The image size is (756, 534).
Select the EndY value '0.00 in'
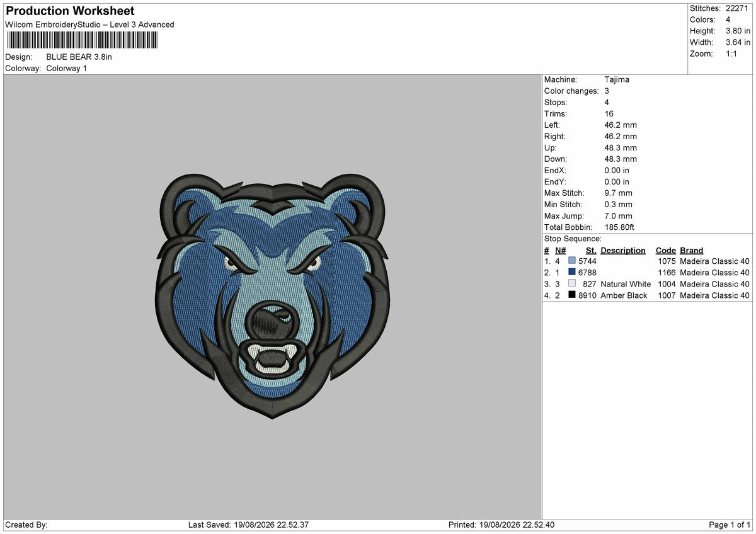(617, 181)
